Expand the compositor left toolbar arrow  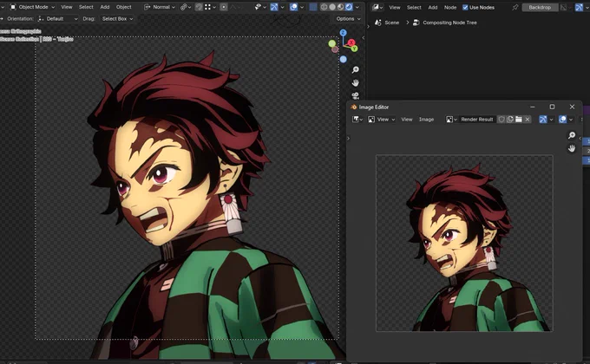click(368, 26)
